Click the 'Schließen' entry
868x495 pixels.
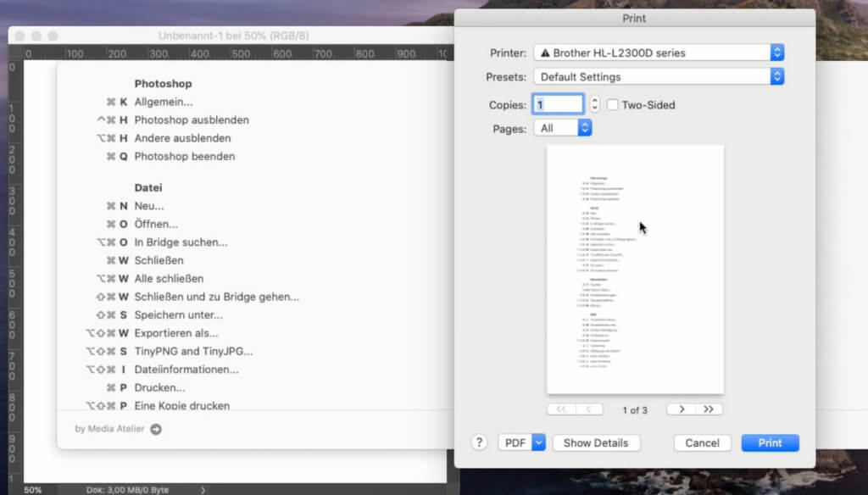[x=159, y=261]
